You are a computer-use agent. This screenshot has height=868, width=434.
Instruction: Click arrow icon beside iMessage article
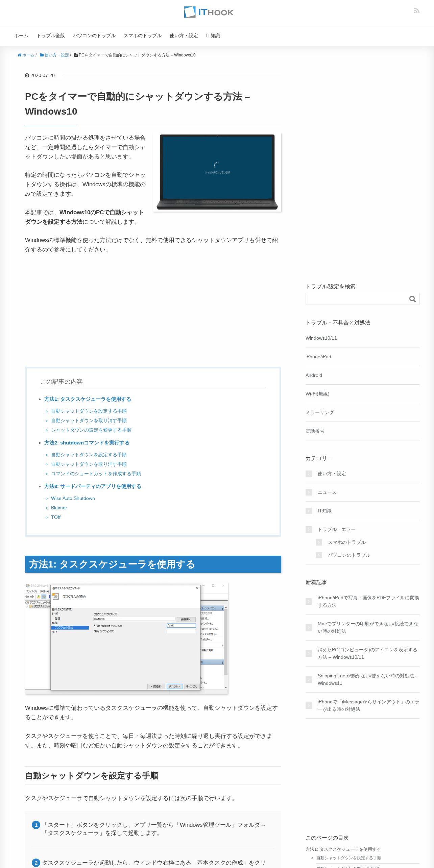[x=309, y=705]
